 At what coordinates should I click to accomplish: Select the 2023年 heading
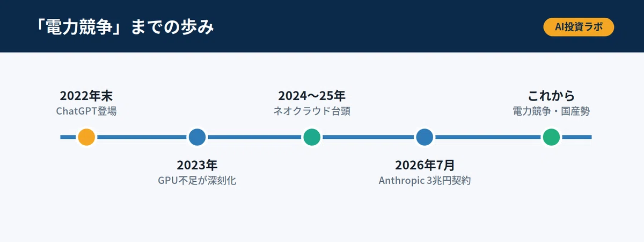[197, 165]
